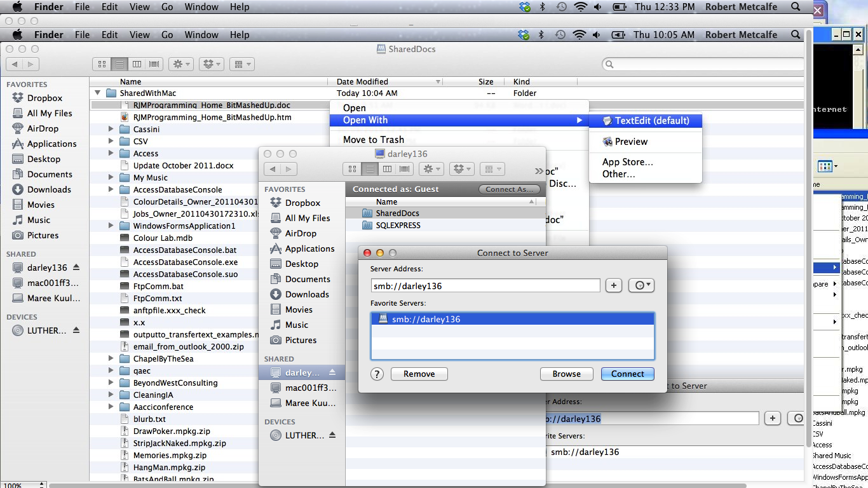This screenshot has width=868, height=488.
Task: Show hidden toolbar items via darley136 overflow chevron
Action: 539,170
